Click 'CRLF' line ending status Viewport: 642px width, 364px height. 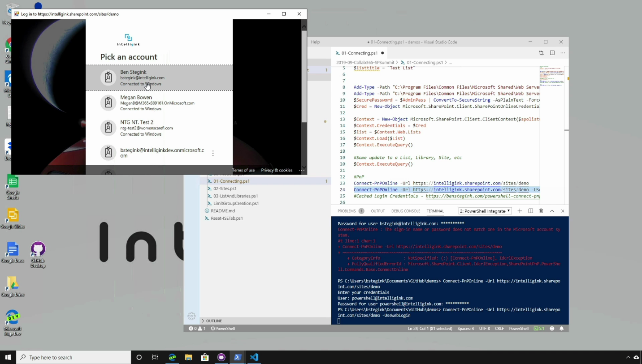pos(499,329)
